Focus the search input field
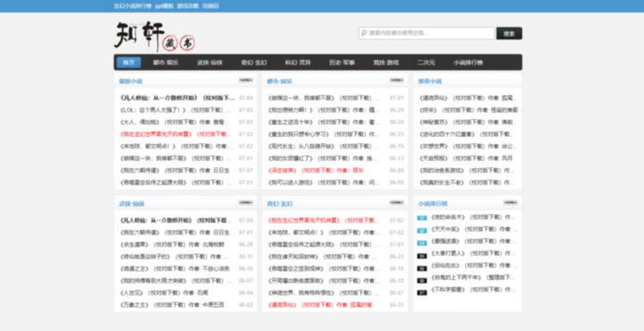This screenshot has width=644, height=331. [427, 33]
